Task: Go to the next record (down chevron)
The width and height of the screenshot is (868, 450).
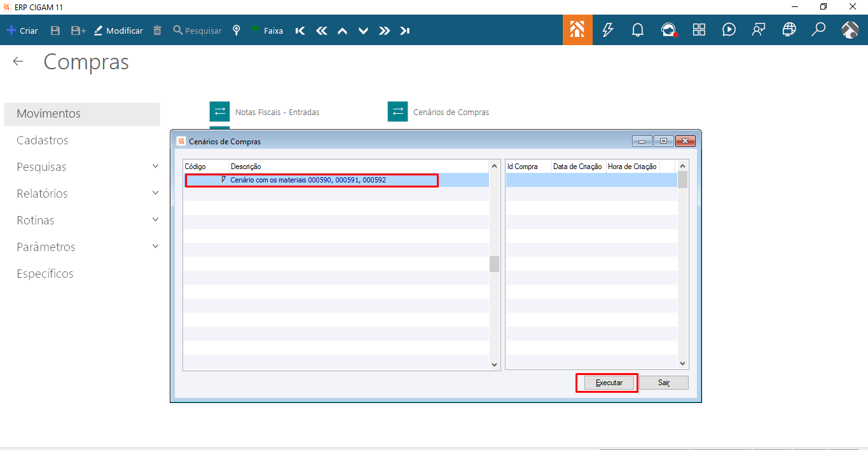Action: click(363, 31)
